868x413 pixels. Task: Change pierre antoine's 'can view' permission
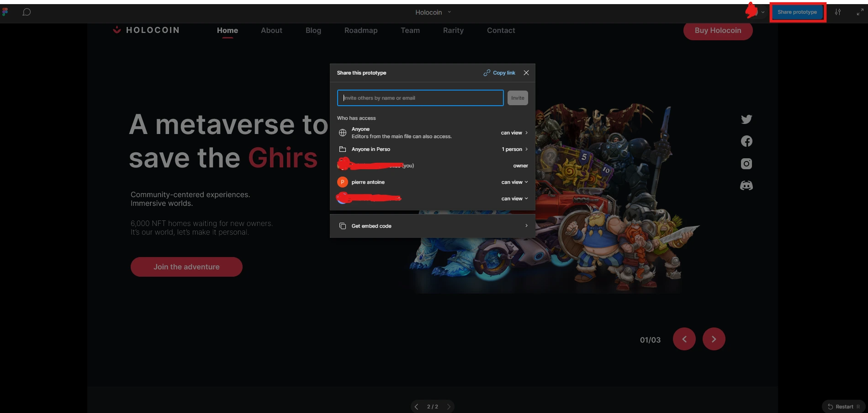point(515,182)
